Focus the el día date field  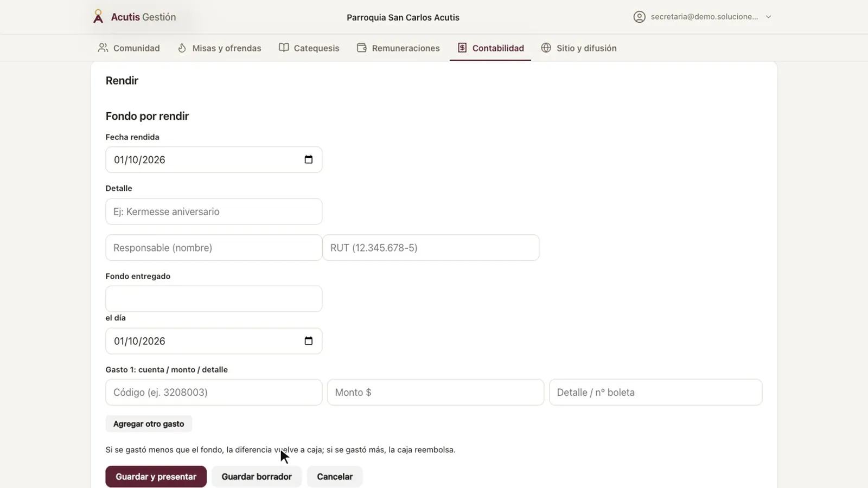(x=214, y=341)
